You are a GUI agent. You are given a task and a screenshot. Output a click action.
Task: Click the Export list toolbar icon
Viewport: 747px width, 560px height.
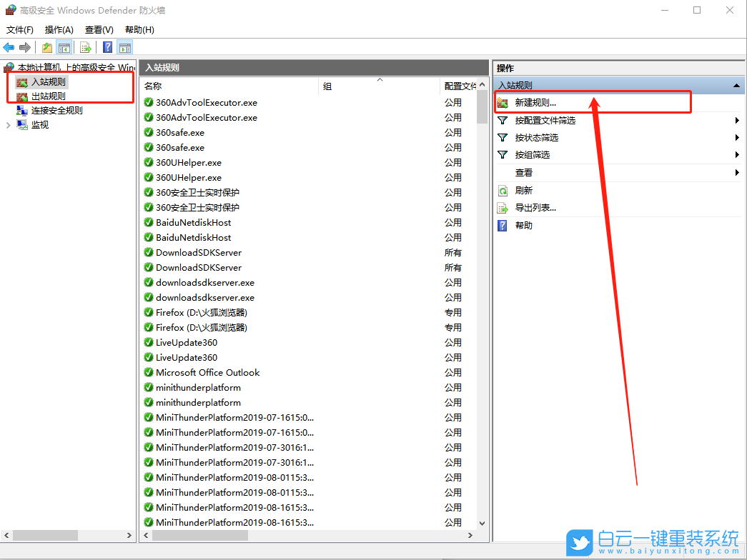(86, 48)
